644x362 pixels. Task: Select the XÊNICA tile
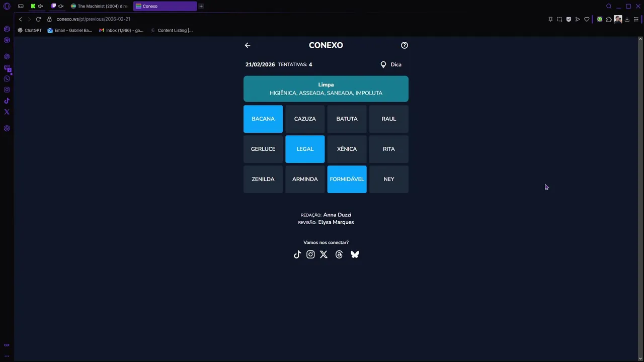pos(347,149)
